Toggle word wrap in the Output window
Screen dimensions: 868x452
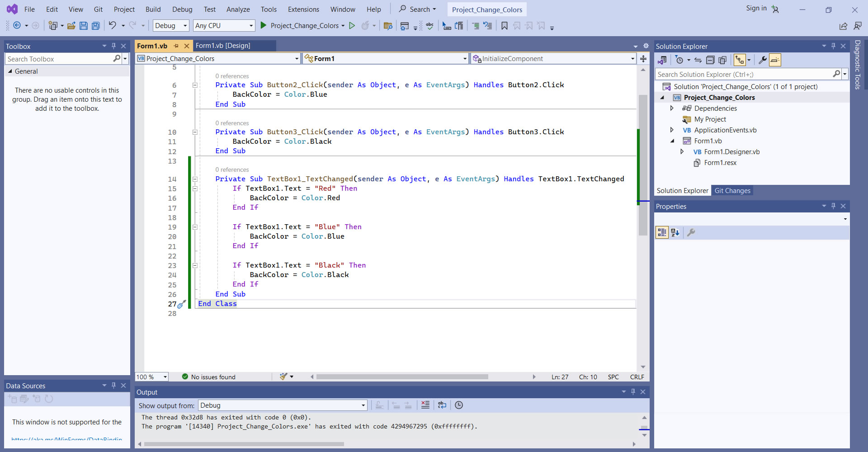coord(442,405)
